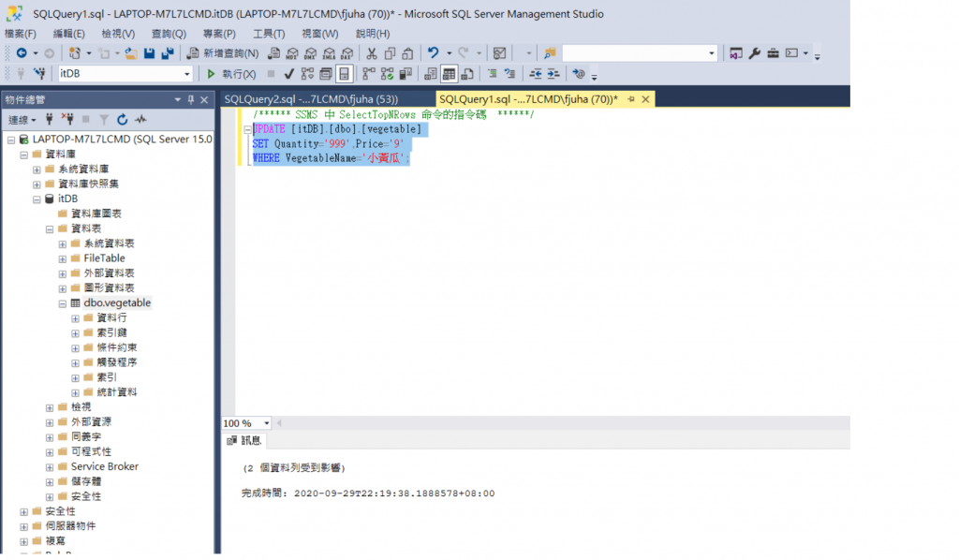Open the 100 % zoom dropdown
This screenshot has width=959, height=560.
266,423
